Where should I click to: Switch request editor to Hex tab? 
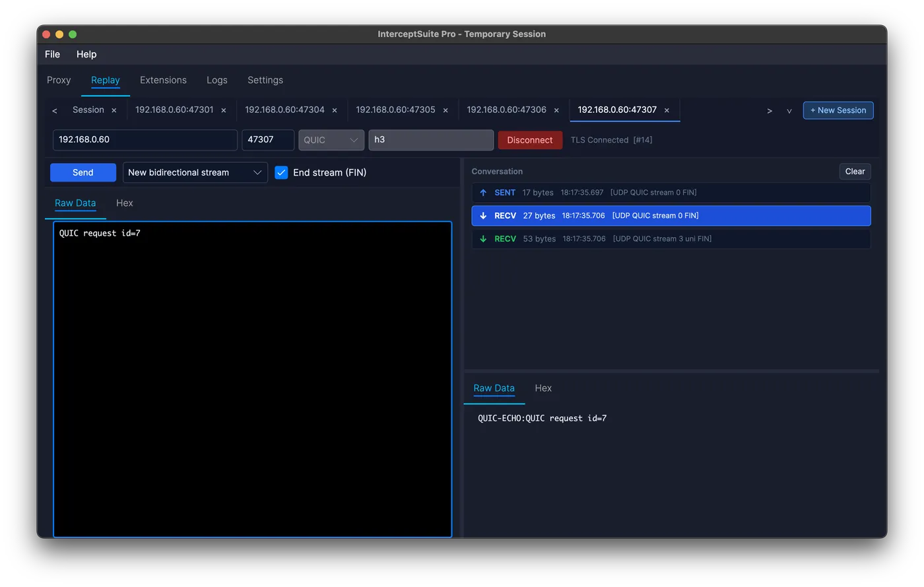click(x=125, y=203)
